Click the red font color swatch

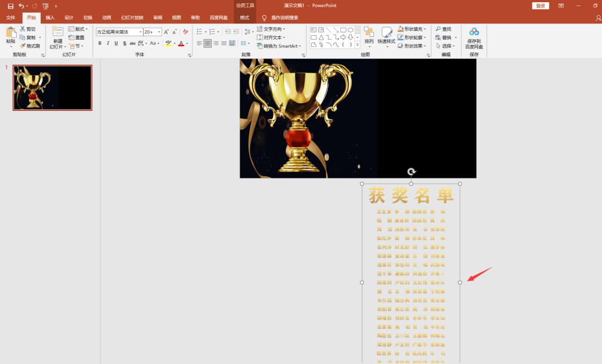[x=181, y=43]
